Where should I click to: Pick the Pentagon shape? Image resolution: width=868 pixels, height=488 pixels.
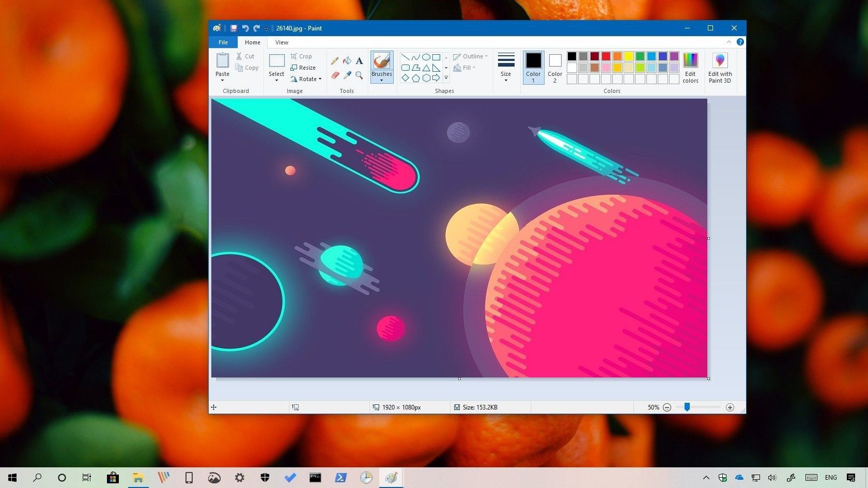[416, 78]
